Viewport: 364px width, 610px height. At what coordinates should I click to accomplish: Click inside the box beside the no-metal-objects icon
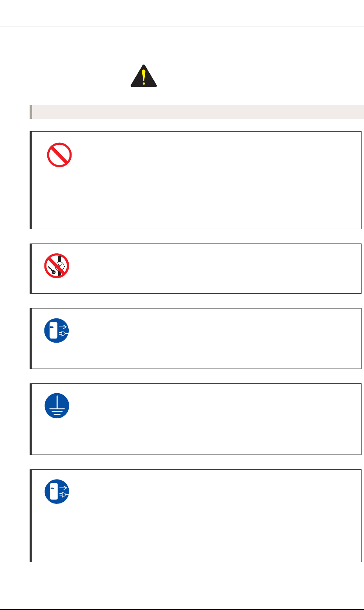[216, 268]
